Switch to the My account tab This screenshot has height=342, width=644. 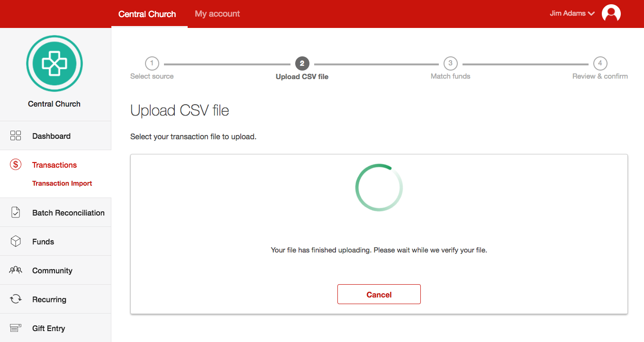tap(217, 14)
